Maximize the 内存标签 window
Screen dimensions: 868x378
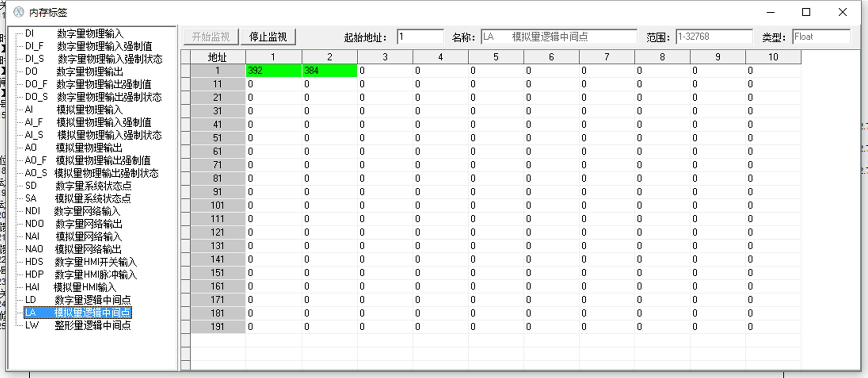pyautogui.click(x=806, y=13)
